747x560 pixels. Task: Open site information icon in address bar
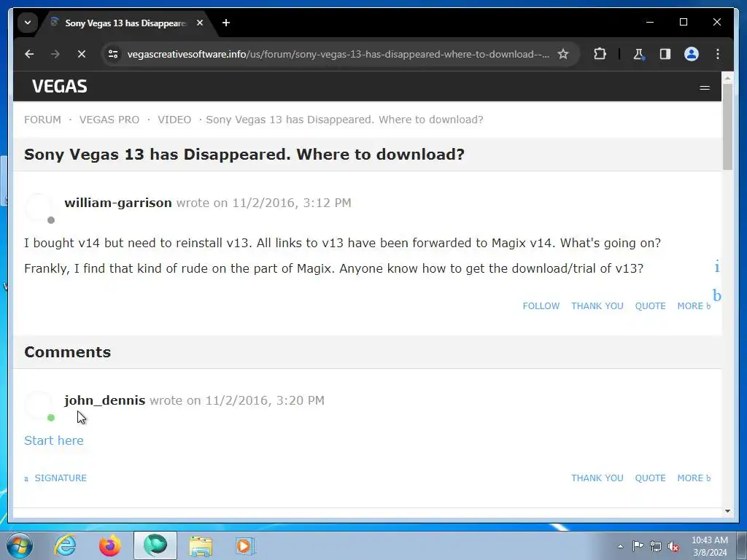pyautogui.click(x=113, y=54)
